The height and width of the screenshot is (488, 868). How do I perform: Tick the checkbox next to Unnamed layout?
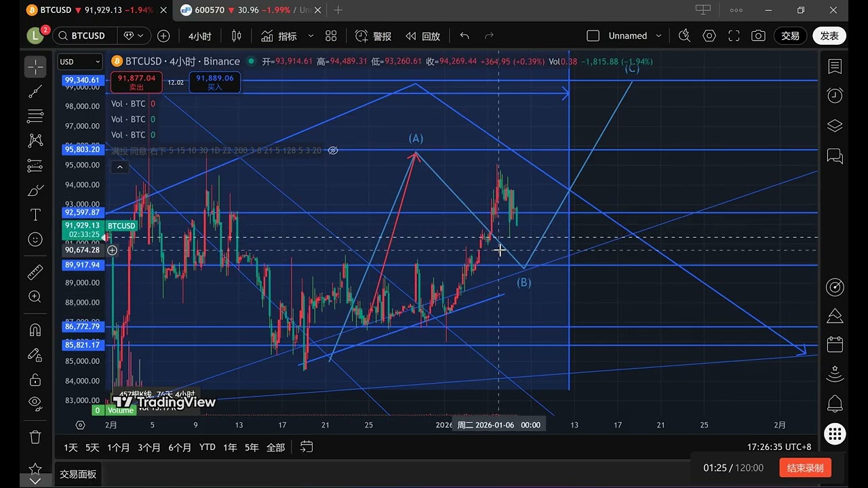[593, 36]
